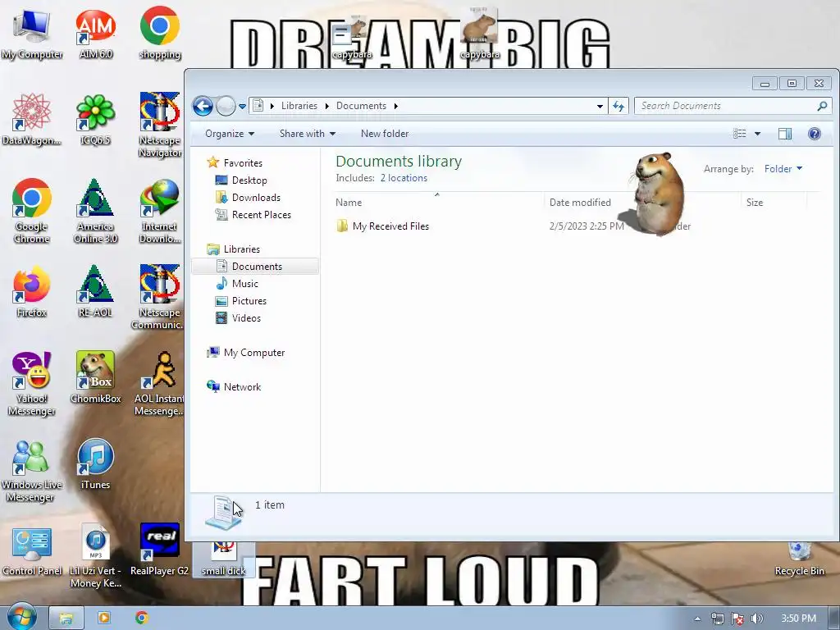The width and height of the screenshot is (840, 630).
Task: Open the Windows Start button
Action: pos(21,618)
